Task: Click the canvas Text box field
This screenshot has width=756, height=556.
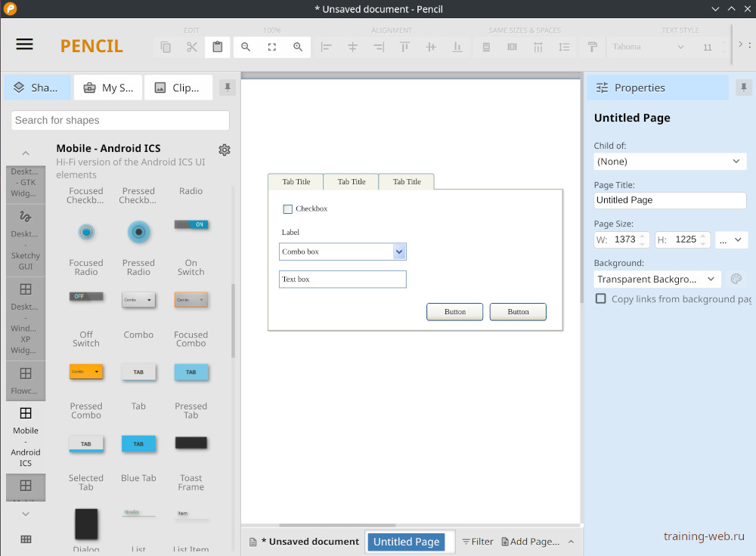Action: [342, 279]
